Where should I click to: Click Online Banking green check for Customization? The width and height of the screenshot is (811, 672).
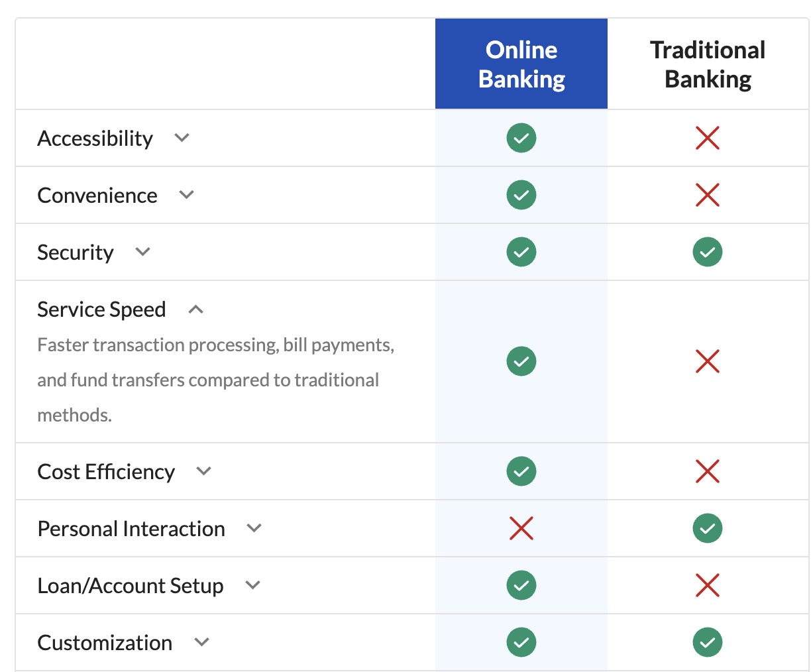point(521,642)
